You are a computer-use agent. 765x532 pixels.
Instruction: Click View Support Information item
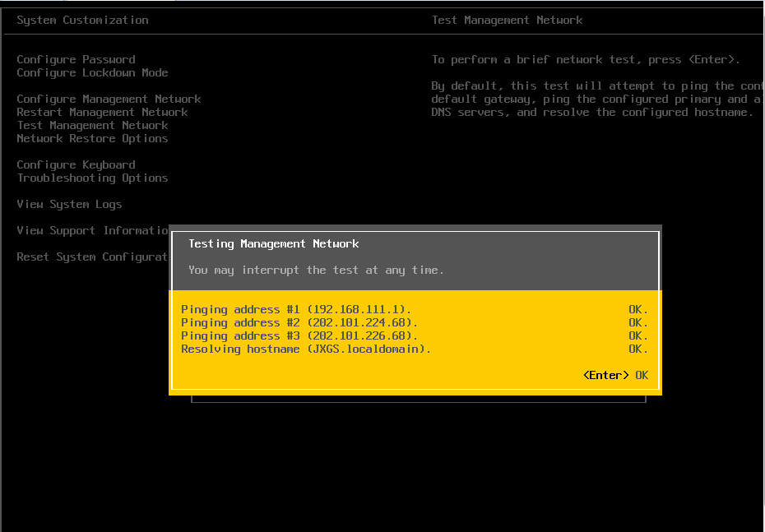92,230
